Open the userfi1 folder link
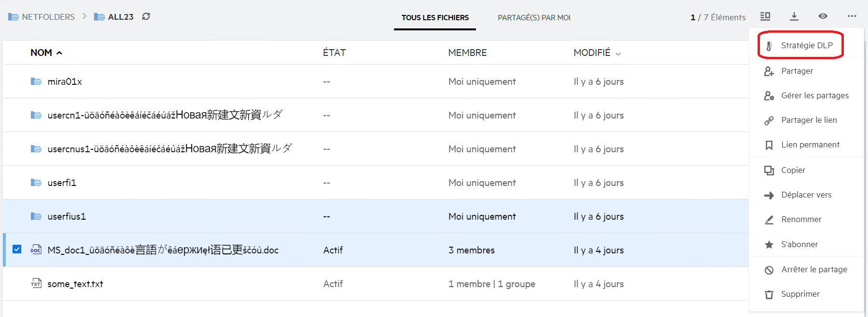Image resolution: width=868 pixels, height=317 pixels. click(x=62, y=183)
